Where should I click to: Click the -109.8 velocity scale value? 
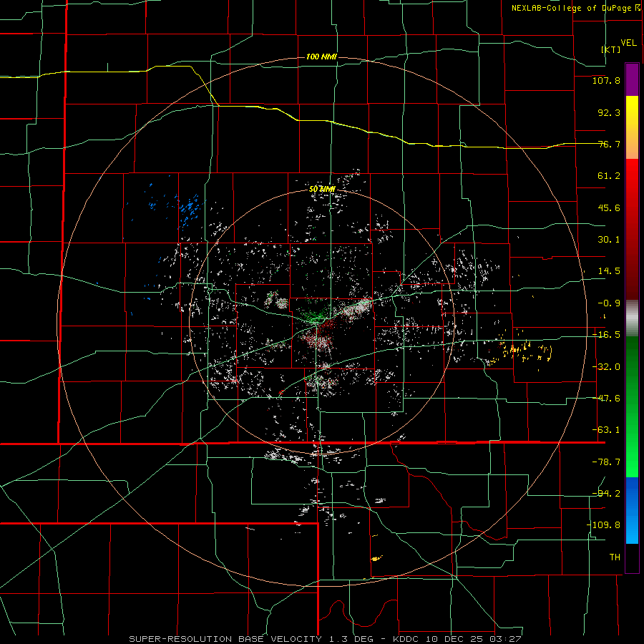(603, 525)
